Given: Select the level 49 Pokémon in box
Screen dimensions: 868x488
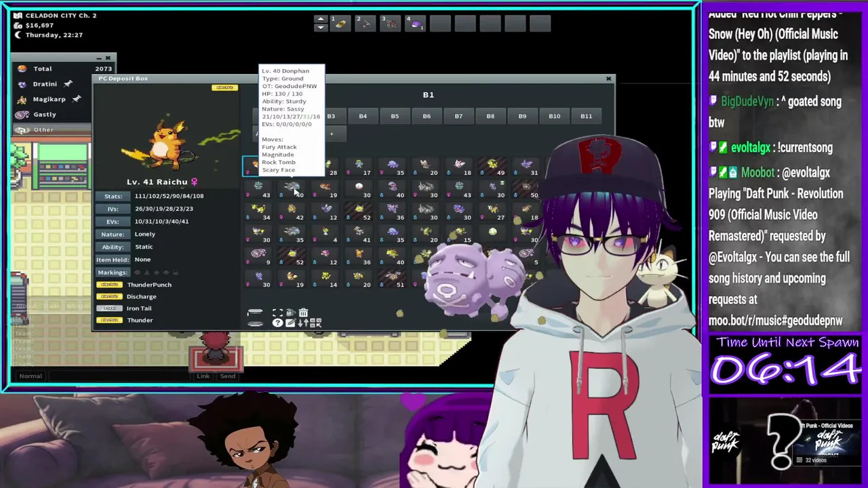Looking at the screenshot, I should (x=494, y=167).
